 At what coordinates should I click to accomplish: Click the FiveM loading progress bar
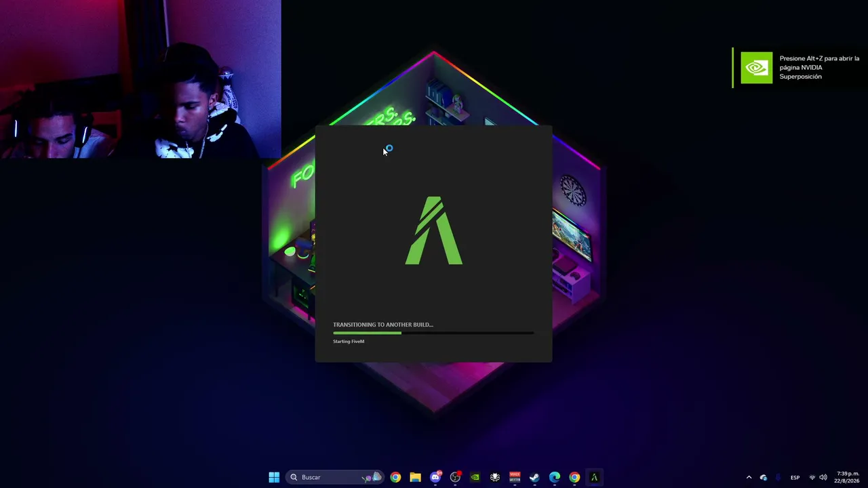(x=433, y=333)
